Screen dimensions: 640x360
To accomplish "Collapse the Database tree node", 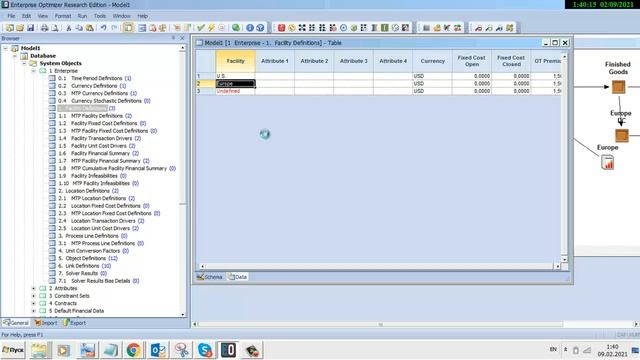I will (x=15, y=56).
